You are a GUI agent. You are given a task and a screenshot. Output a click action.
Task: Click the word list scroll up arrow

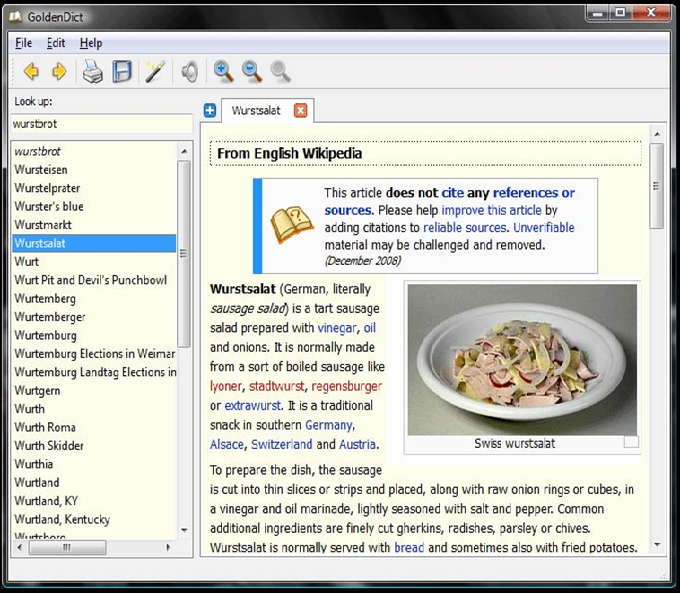click(x=184, y=151)
